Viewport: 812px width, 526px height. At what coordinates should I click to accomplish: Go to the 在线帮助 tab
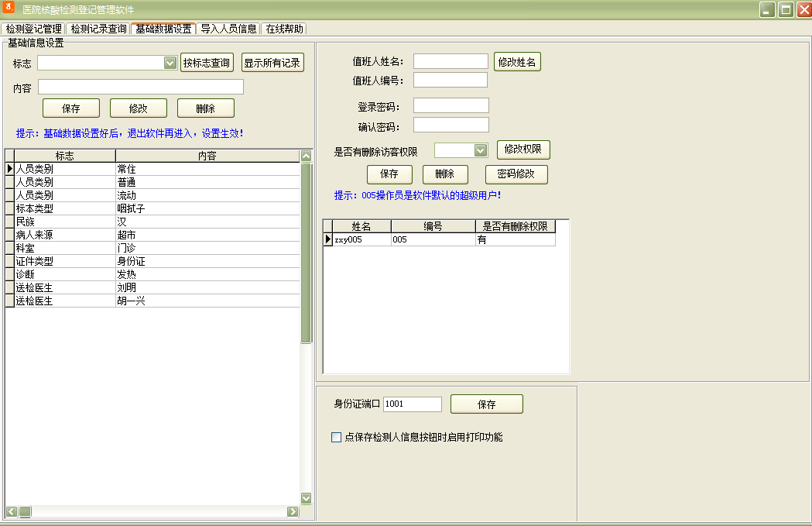[x=284, y=29]
